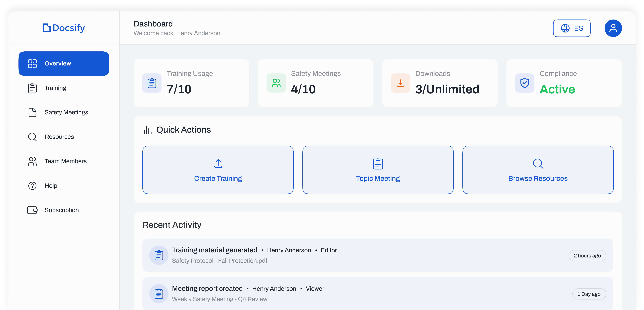Open Safety Meetings via its document icon
Viewport: 644px width, 310px height.
click(32, 112)
